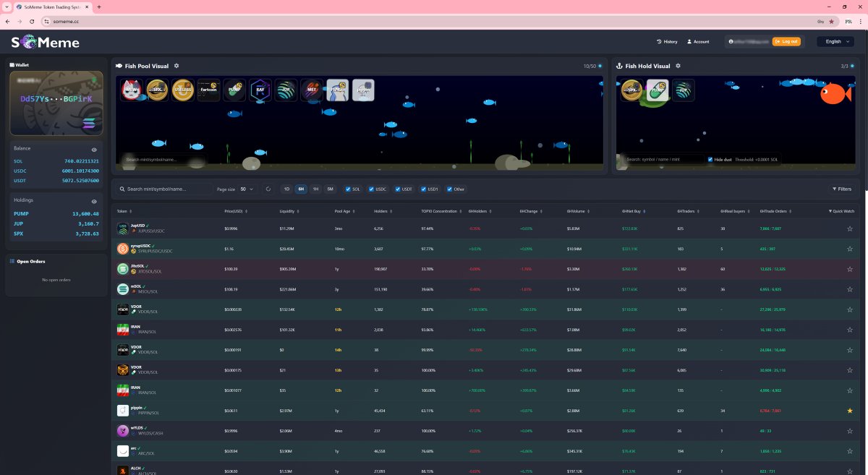The image size is (868, 475).
Task: Select the JUP token in Fish Hold Visual
Action: (x=684, y=90)
